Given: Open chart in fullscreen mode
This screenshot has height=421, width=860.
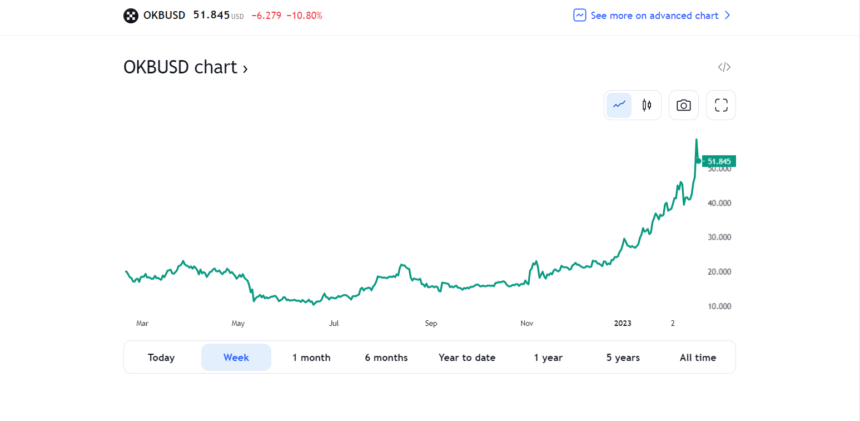Looking at the screenshot, I should click(x=720, y=105).
